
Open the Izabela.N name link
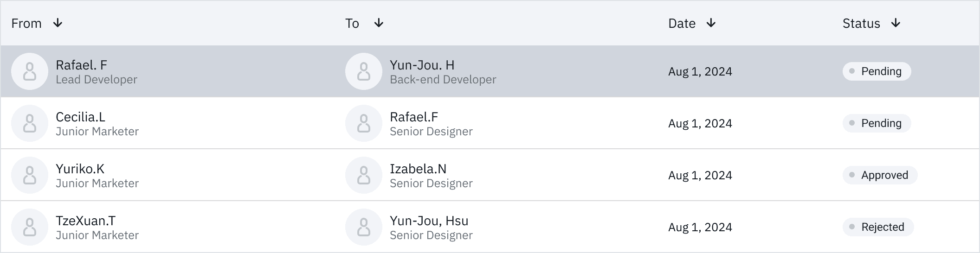pyautogui.click(x=418, y=169)
